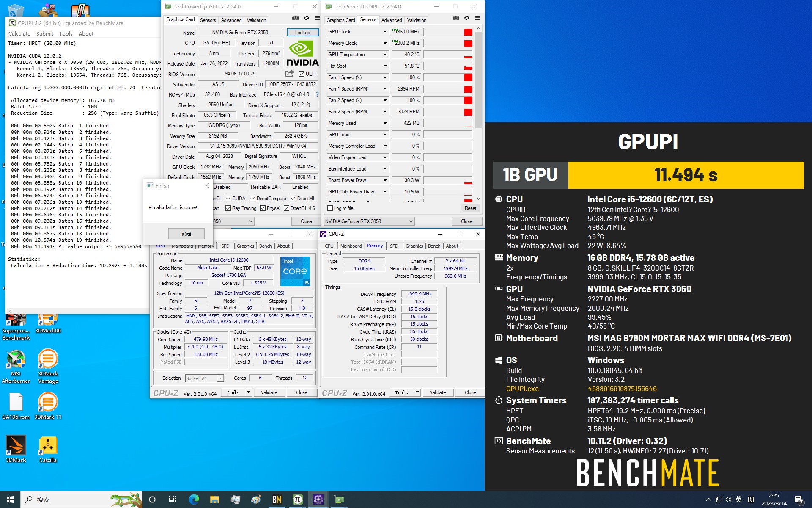Open Microsoft Edge from the taskbar
812x508 pixels.
(x=194, y=500)
